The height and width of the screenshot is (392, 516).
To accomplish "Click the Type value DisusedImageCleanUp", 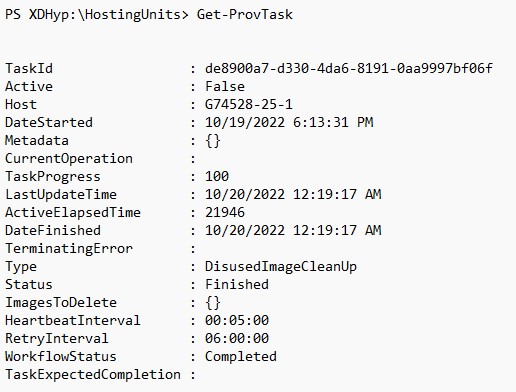I will point(281,267).
